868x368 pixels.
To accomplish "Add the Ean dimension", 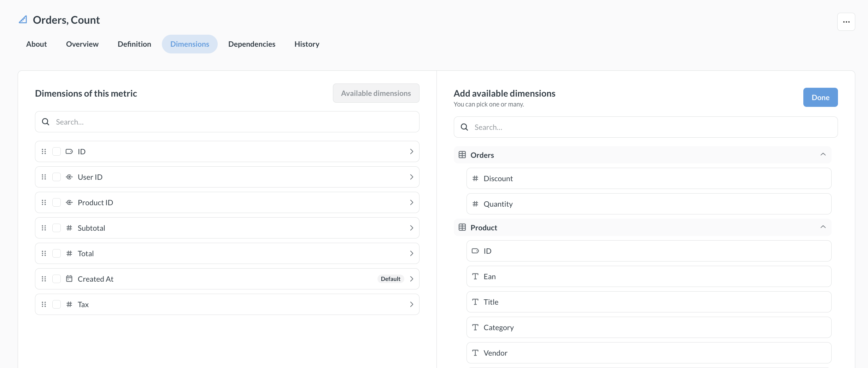I will pyautogui.click(x=649, y=276).
